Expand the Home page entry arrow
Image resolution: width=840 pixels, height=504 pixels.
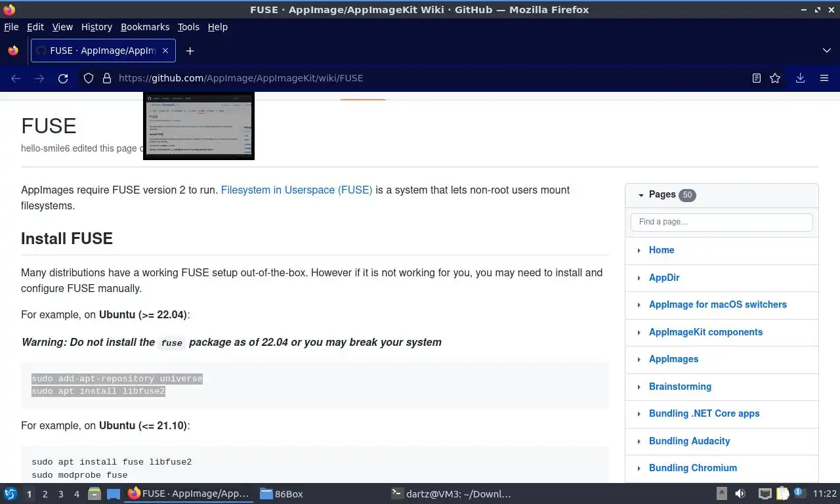click(x=639, y=250)
